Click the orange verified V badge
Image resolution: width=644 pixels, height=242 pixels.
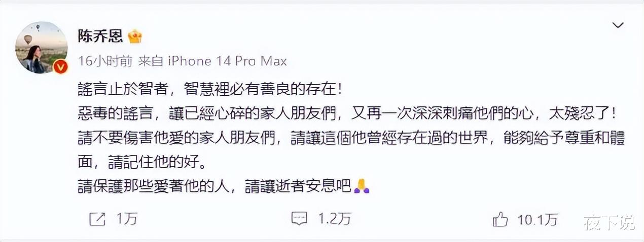click(x=60, y=66)
